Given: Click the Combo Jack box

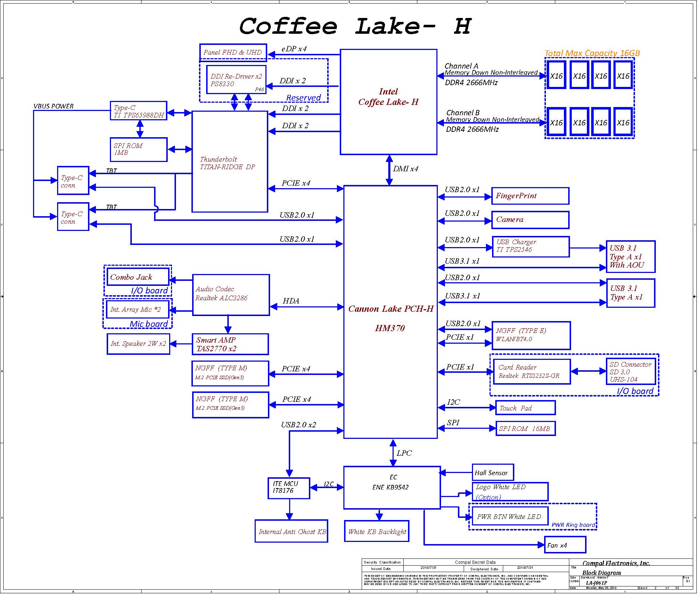Looking at the screenshot, I should tap(138, 277).
